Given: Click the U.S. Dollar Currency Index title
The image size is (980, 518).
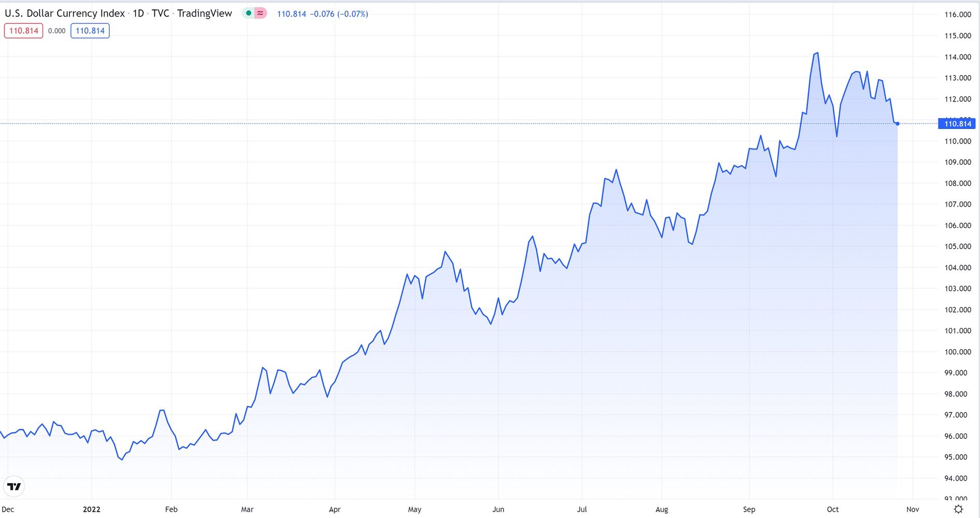Looking at the screenshot, I should [65, 13].
